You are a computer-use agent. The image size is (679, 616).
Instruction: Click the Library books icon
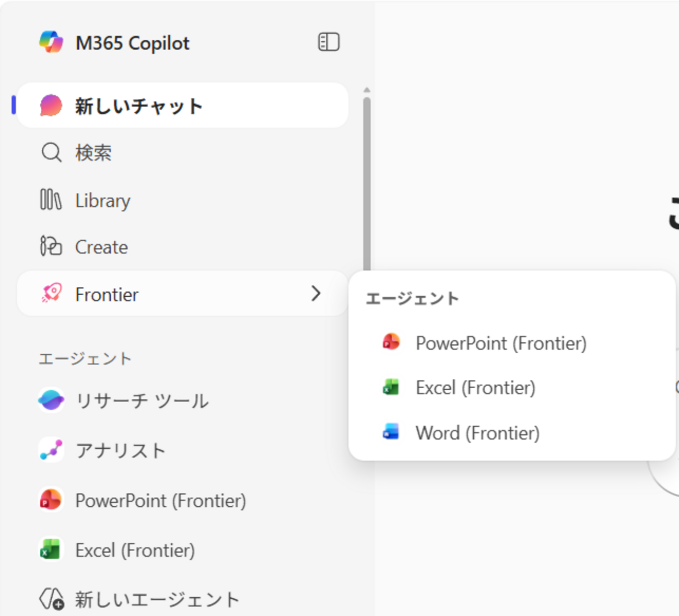51,200
